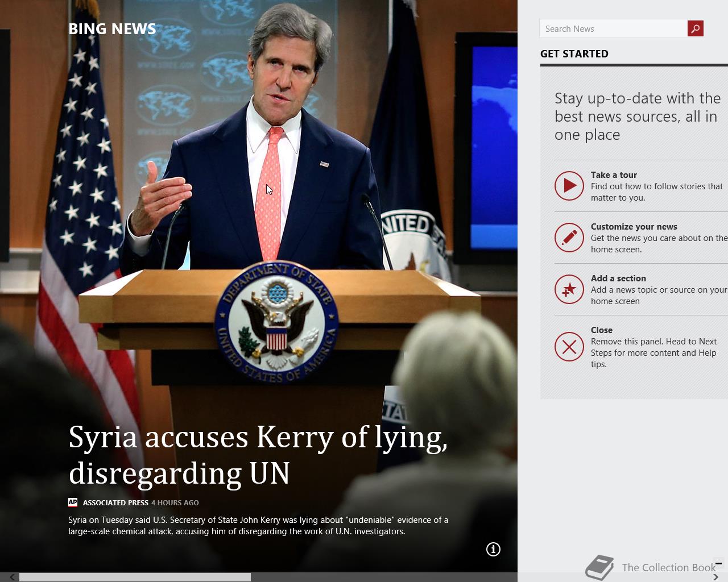Image resolution: width=728 pixels, height=582 pixels.
Task: Click the ASSOCIATED PRESS source label
Action: point(115,502)
